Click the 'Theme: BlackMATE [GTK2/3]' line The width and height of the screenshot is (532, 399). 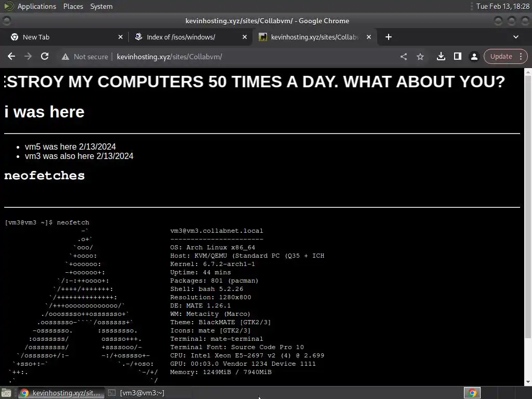point(220,322)
